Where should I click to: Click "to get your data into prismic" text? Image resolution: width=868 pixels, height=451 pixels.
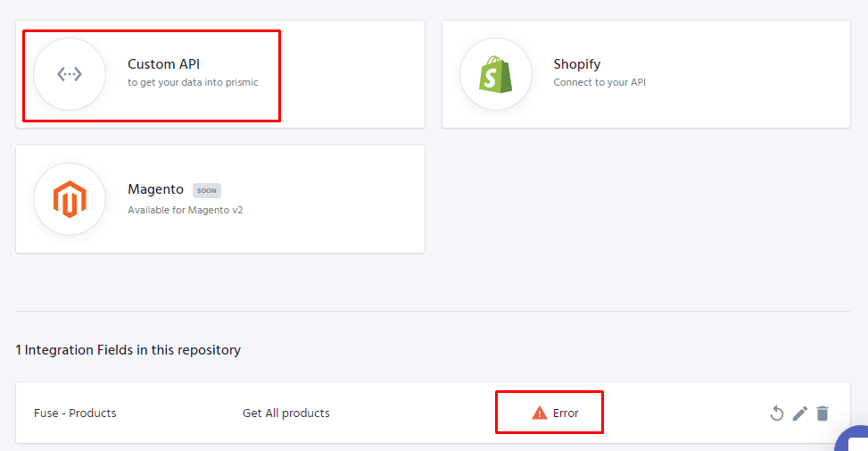[x=193, y=82]
